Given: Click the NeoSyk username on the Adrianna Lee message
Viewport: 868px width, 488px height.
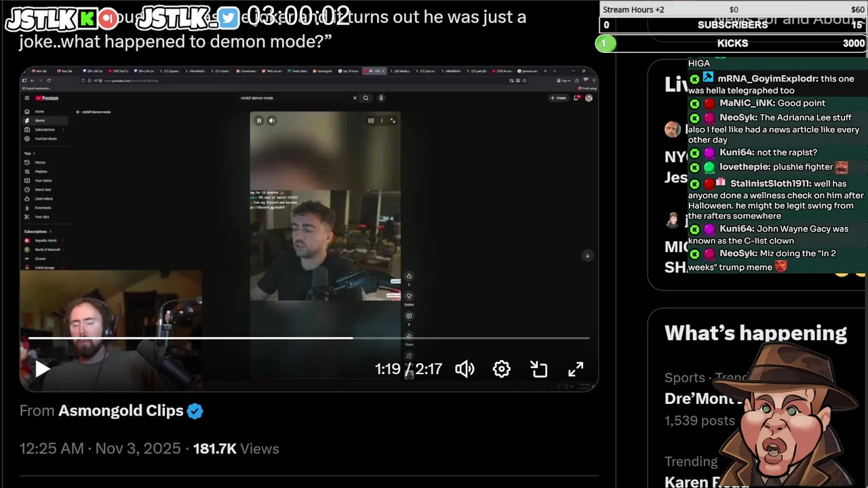Looking at the screenshot, I should pos(738,117).
